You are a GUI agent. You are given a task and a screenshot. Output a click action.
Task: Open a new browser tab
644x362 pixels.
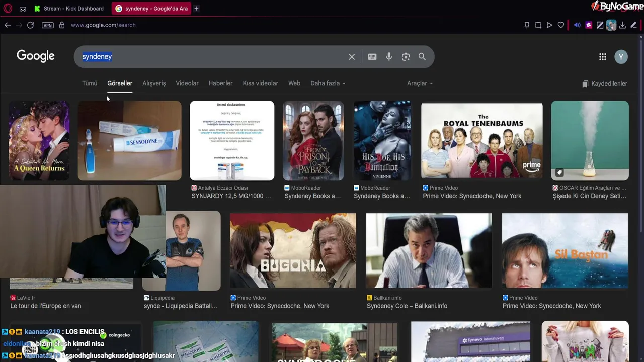coord(196,9)
